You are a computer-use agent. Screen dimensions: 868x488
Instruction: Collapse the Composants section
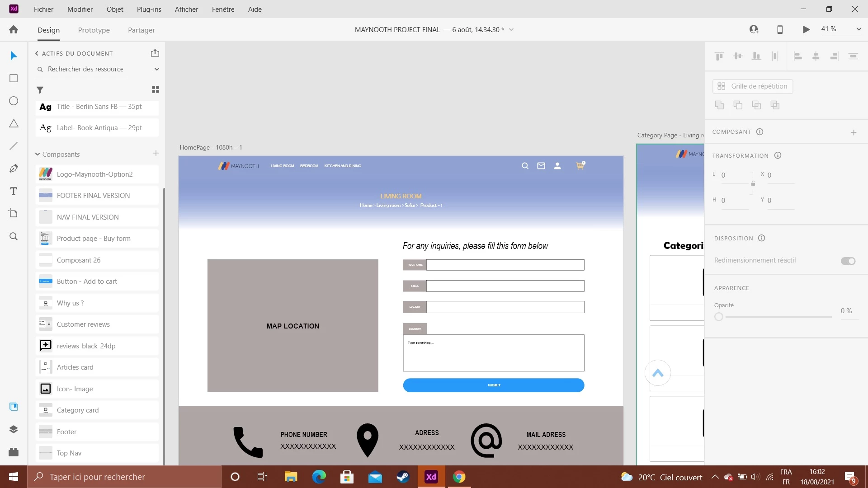pos(38,155)
